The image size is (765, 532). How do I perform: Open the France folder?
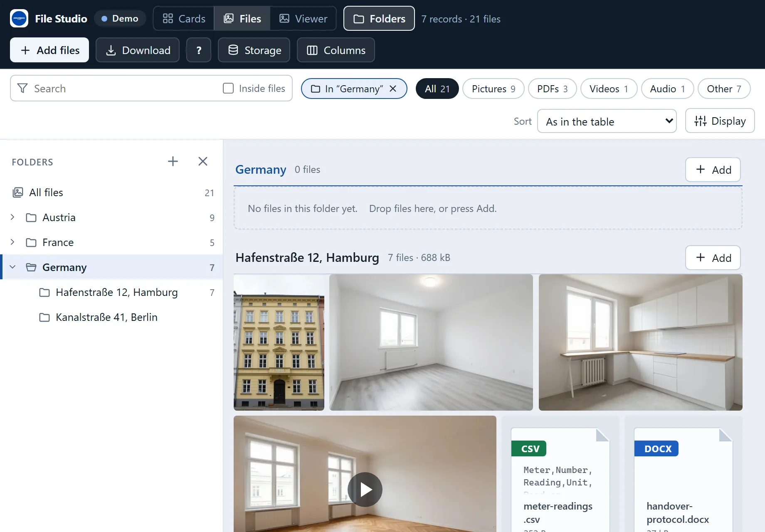(x=111, y=242)
